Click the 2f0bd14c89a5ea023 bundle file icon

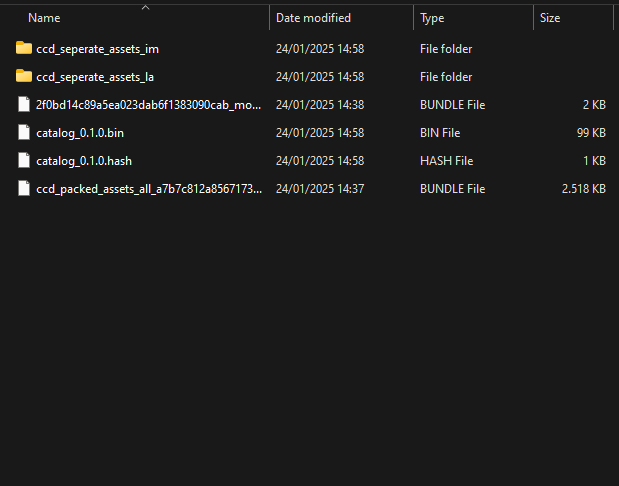tap(25, 104)
